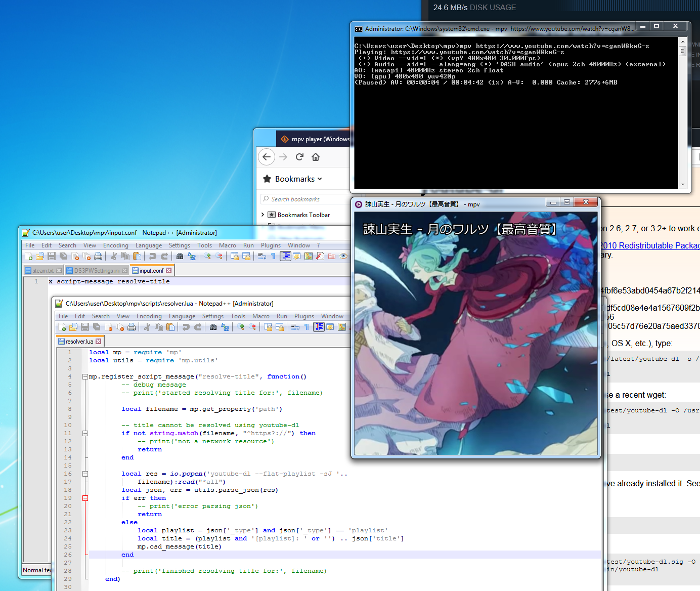Click the Replace toolbar icon
The width and height of the screenshot is (700, 591).
[x=226, y=327]
